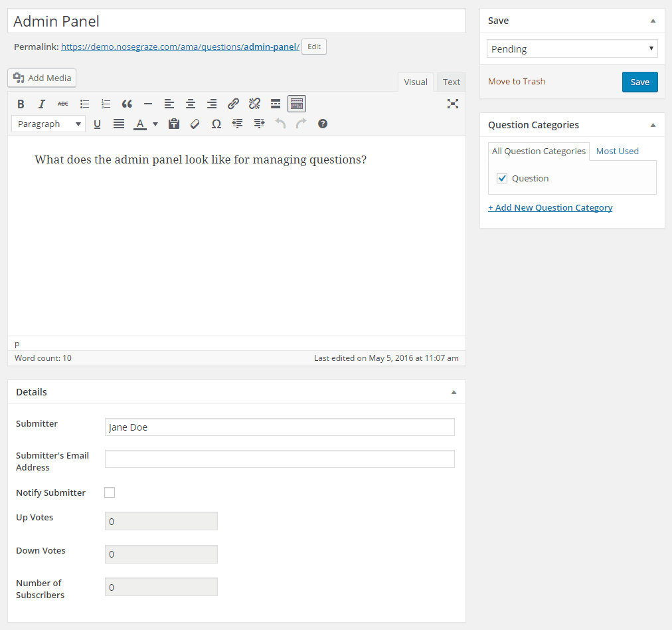Toggle bold formatting in editor toolbar
672x630 pixels.
click(21, 104)
